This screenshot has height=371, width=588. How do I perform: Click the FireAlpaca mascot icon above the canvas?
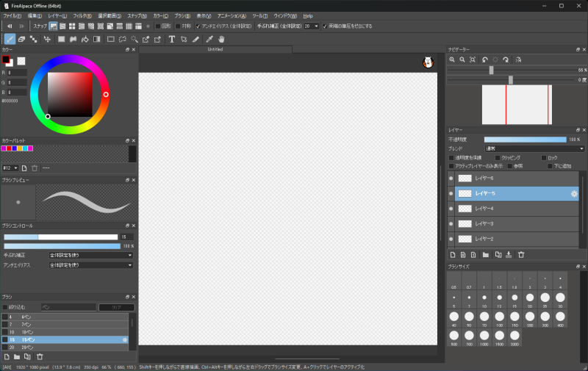(x=428, y=62)
